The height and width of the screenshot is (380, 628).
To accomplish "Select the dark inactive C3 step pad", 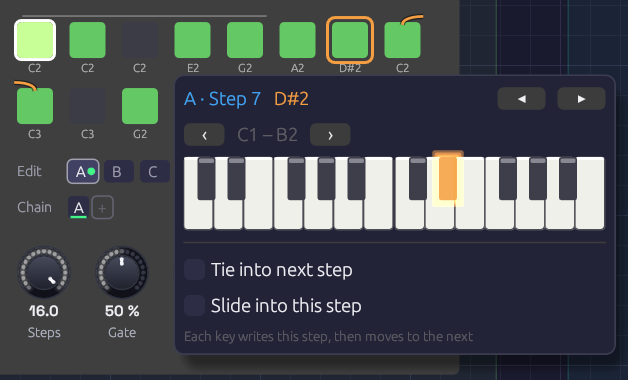I will click(87, 106).
